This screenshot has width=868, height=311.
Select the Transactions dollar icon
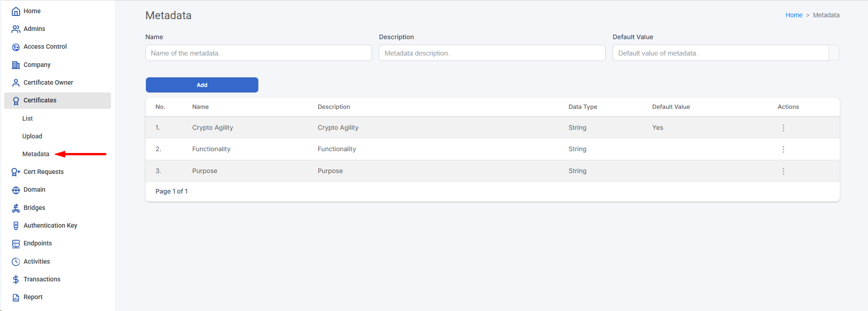16,280
